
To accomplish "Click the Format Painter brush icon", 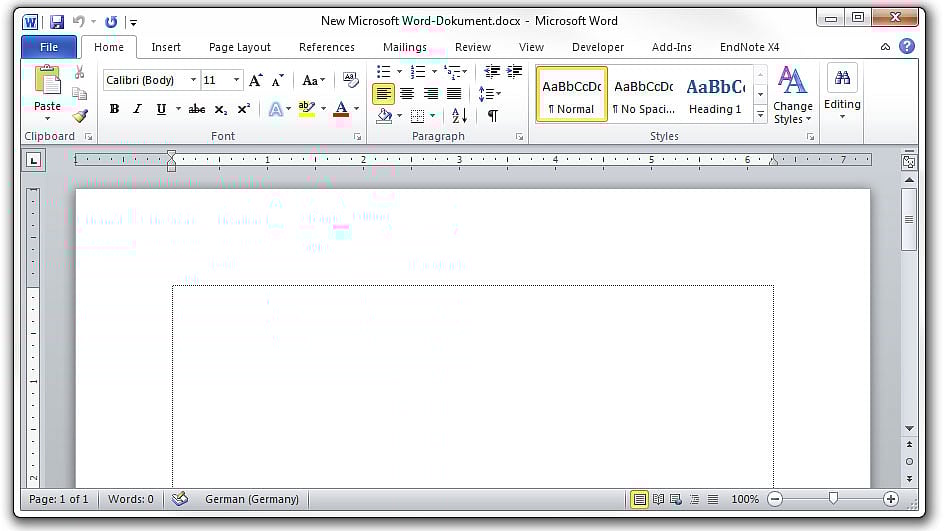I will (80, 116).
